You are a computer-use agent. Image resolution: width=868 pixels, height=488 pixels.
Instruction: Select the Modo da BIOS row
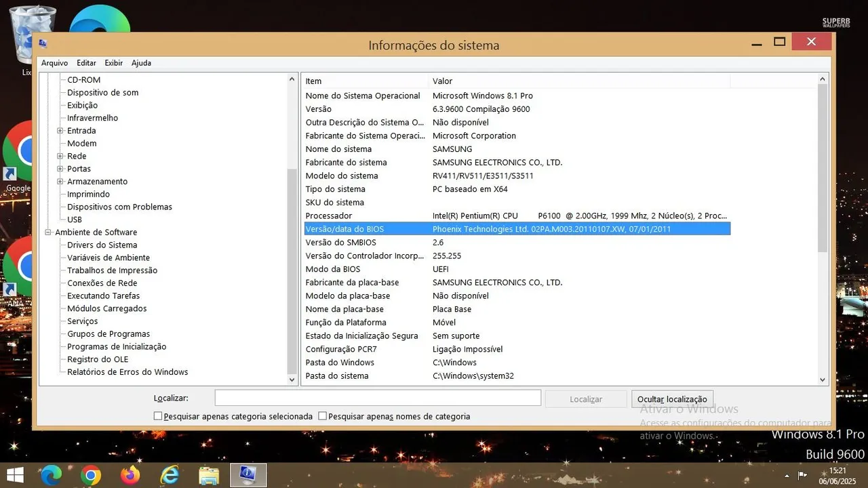517,269
